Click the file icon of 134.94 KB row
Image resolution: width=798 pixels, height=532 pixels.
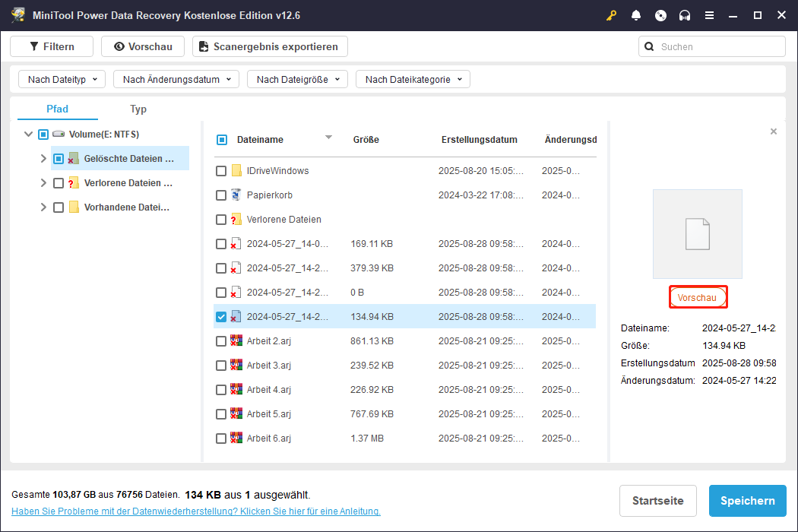[236, 317]
